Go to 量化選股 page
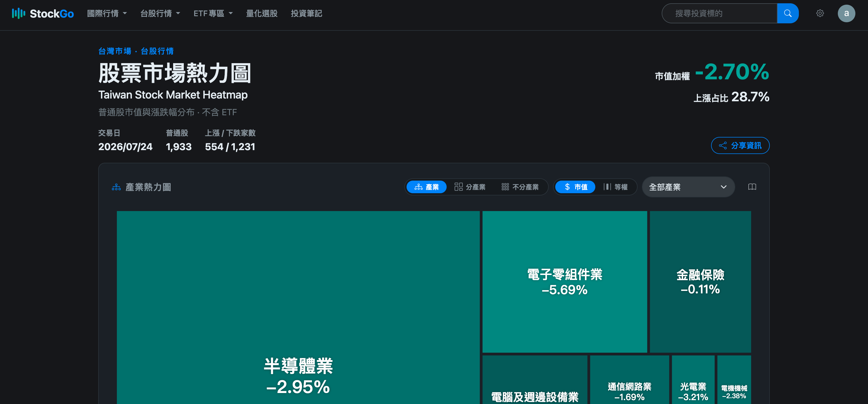The image size is (868, 404). pyautogui.click(x=261, y=13)
